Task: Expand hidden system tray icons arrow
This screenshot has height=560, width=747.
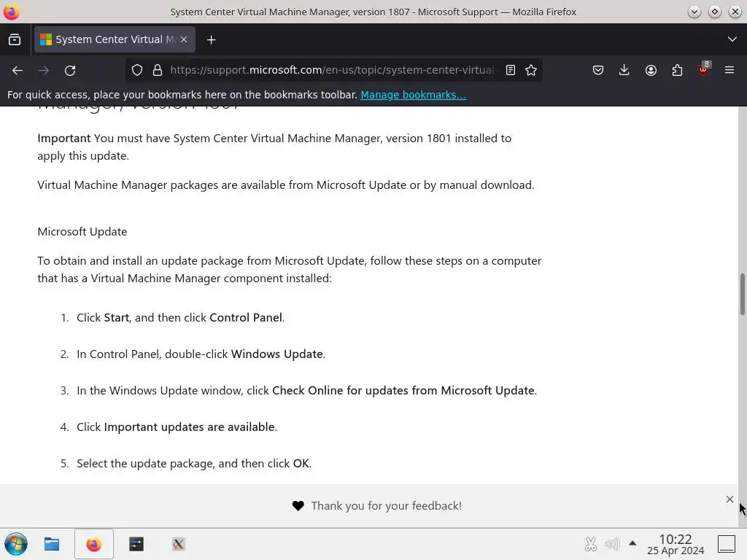Action: tap(632, 542)
